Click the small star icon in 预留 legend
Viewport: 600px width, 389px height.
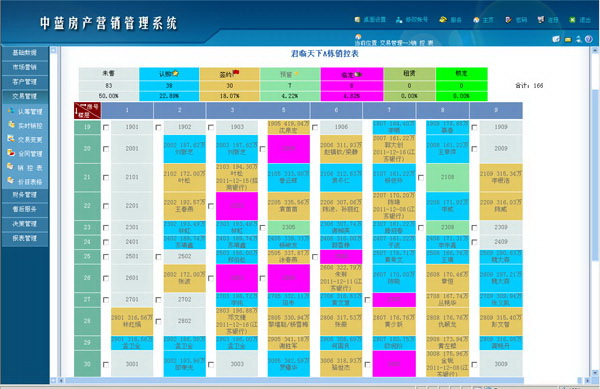(x=296, y=73)
